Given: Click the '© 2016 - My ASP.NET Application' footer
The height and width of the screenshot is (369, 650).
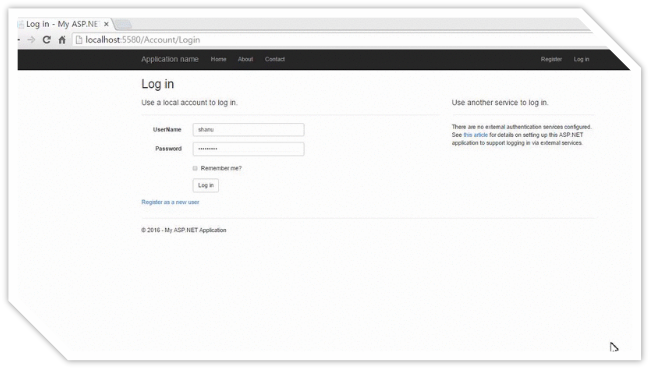Looking at the screenshot, I should 184,230.
